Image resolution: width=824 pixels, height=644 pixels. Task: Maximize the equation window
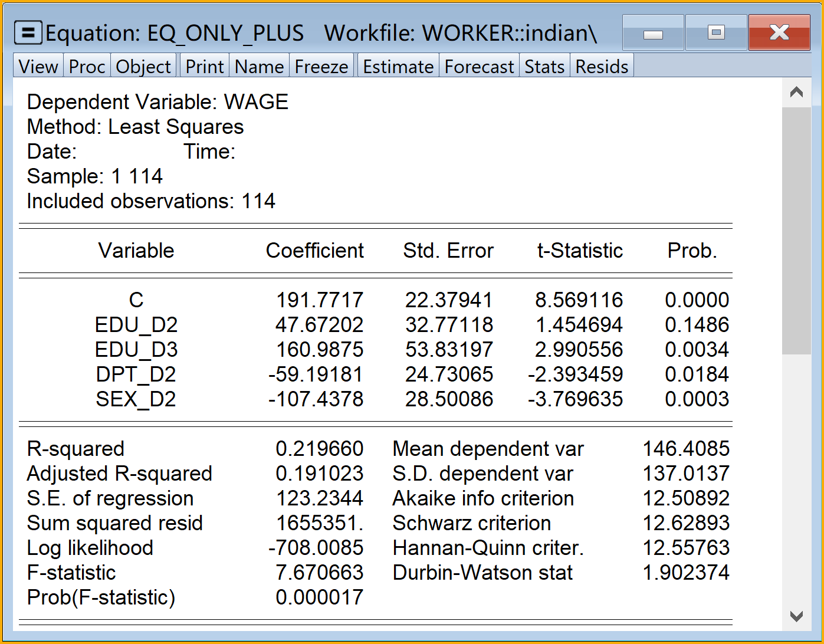click(x=716, y=33)
